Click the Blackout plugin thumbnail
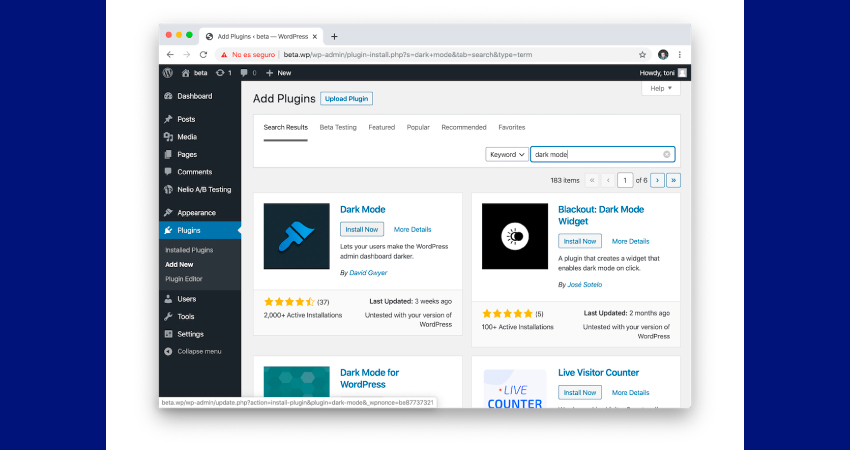850x450 pixels. click(x=515, y=236)
